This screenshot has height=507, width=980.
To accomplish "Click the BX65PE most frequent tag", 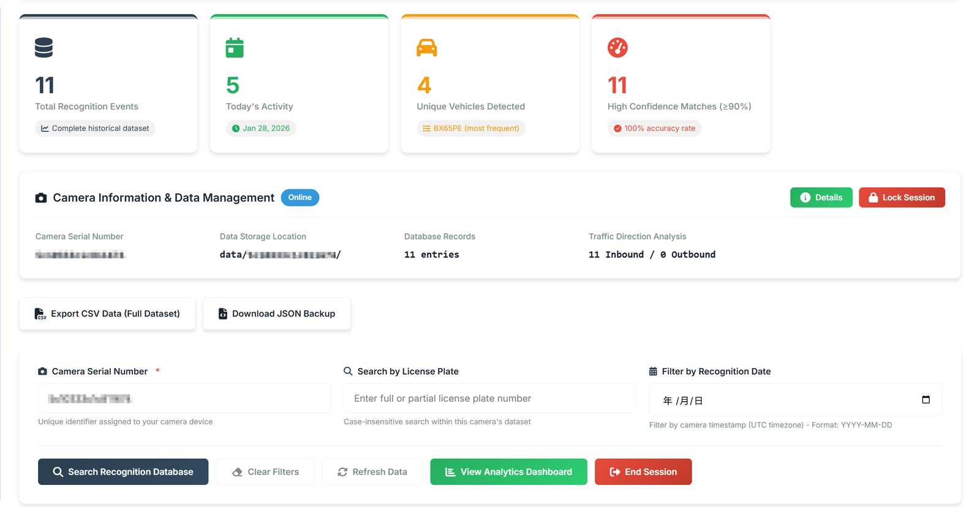I will pos(470,129).
